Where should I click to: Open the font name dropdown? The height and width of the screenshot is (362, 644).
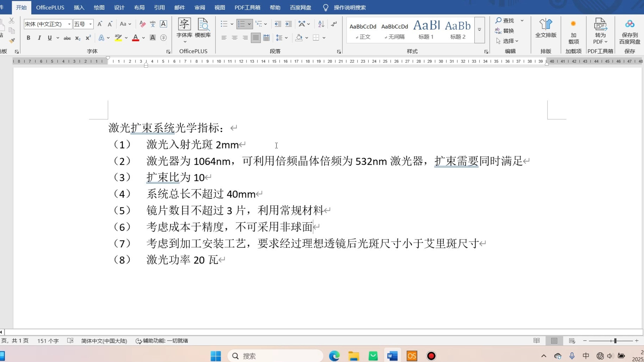click(69, 24)
